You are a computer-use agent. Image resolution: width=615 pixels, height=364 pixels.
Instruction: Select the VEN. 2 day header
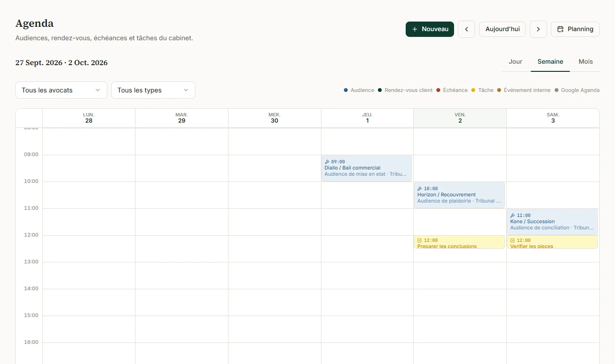pyautogui.click(x=460, y=118)
